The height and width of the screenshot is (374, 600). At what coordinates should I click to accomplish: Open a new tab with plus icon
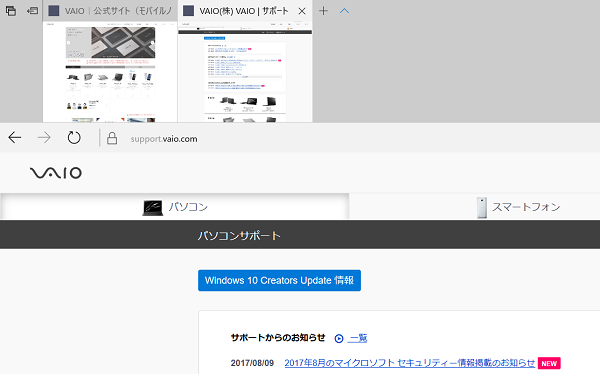coord(323,11)
